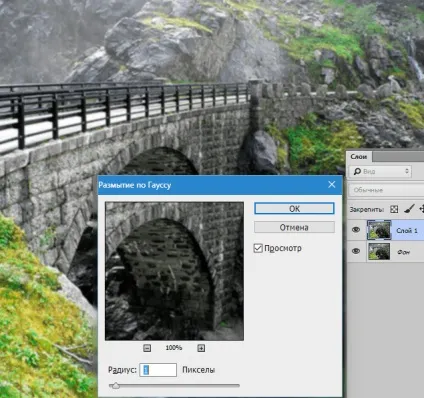This screenshot has height=398, width=424.
Task: Hide the Слой 1 layer
Action: pyautogui.click(x=356, y=230)
